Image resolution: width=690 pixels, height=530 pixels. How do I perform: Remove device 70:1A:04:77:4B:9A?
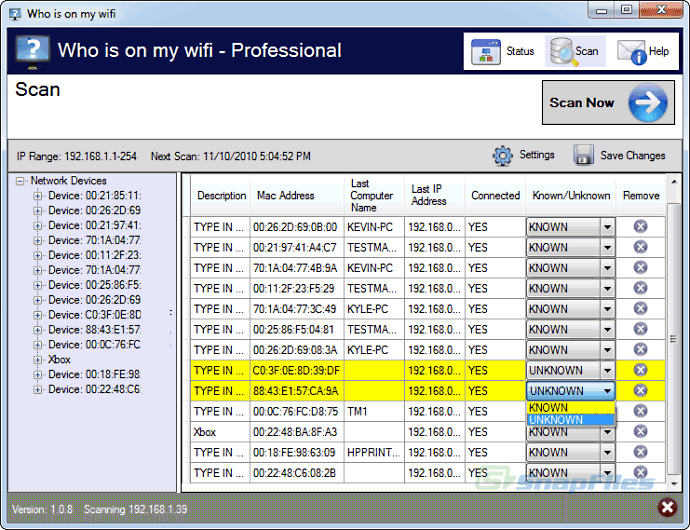click(640, 268)
